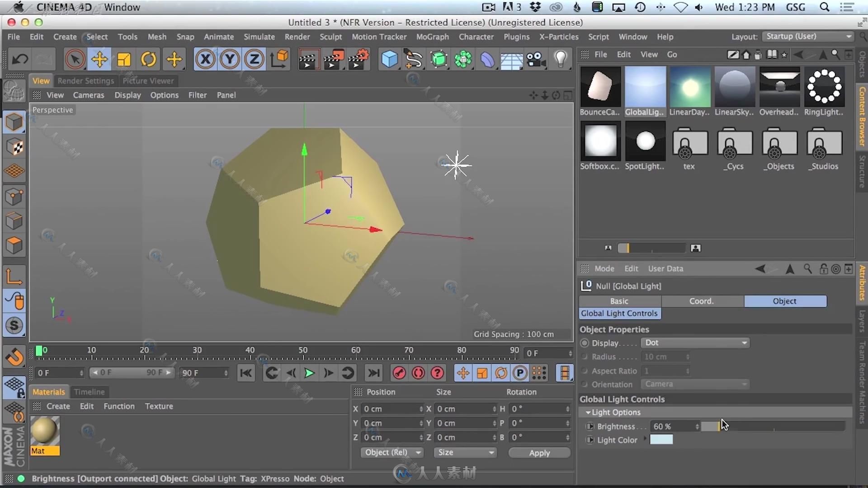Click the Render Settings tab
The width and height of the screenshot is (868, 488).
pyautogui.click(x=85, y=81)
